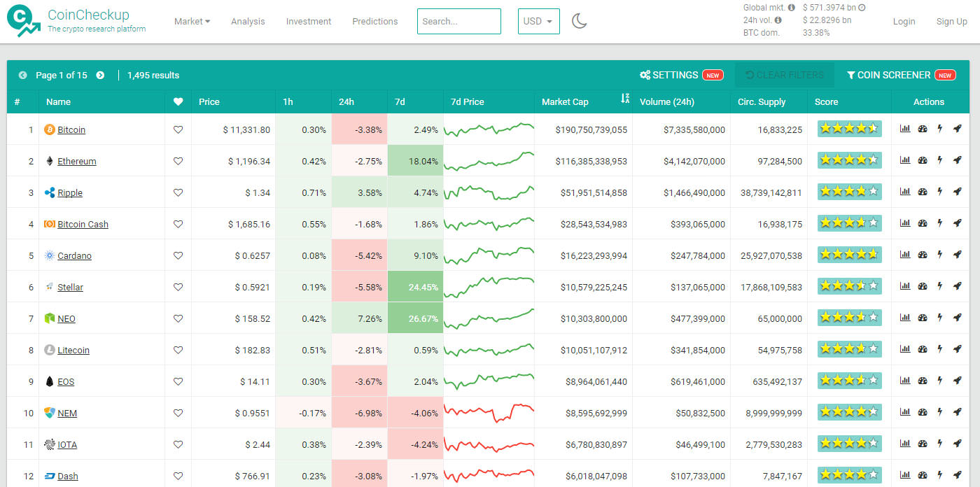The width and height of the screenshot is (980, 487).
Task: Sort by Volume (24h) column header
Action: click(667, 101)
